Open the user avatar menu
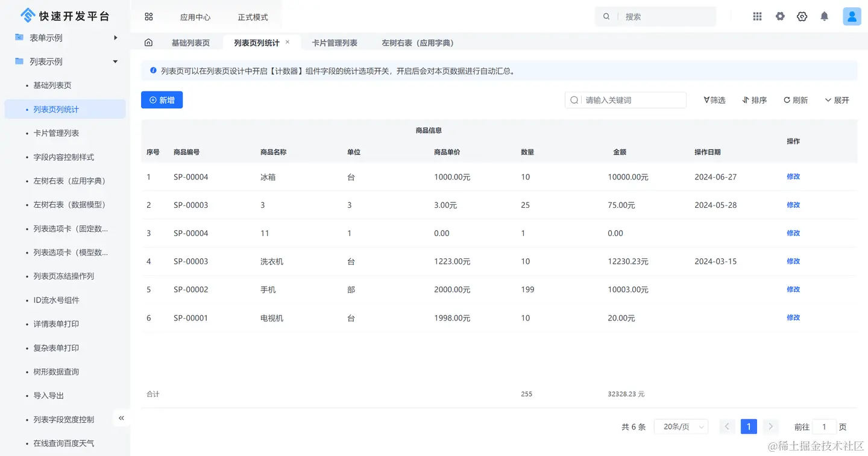The image size is (868, 456). (852, 17)
